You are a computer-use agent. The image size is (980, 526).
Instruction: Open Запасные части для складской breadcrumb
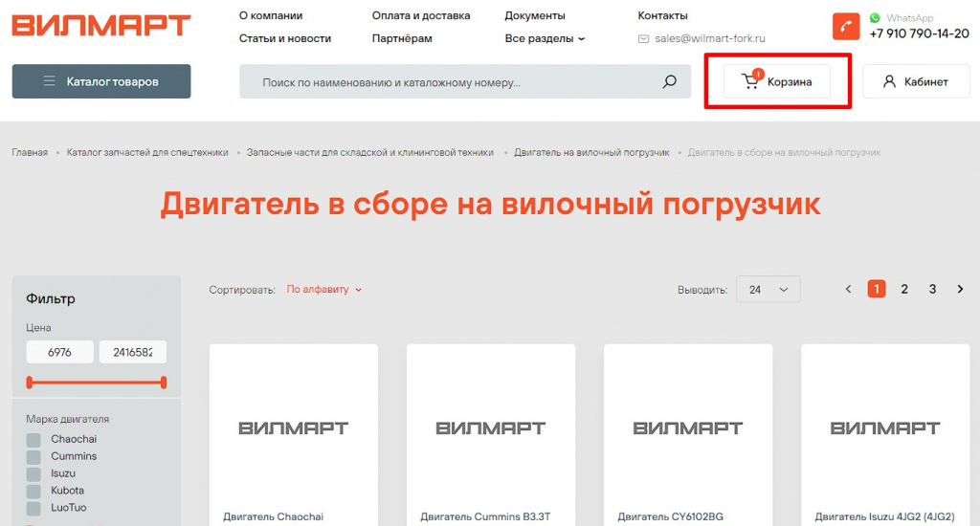point(370,152)
